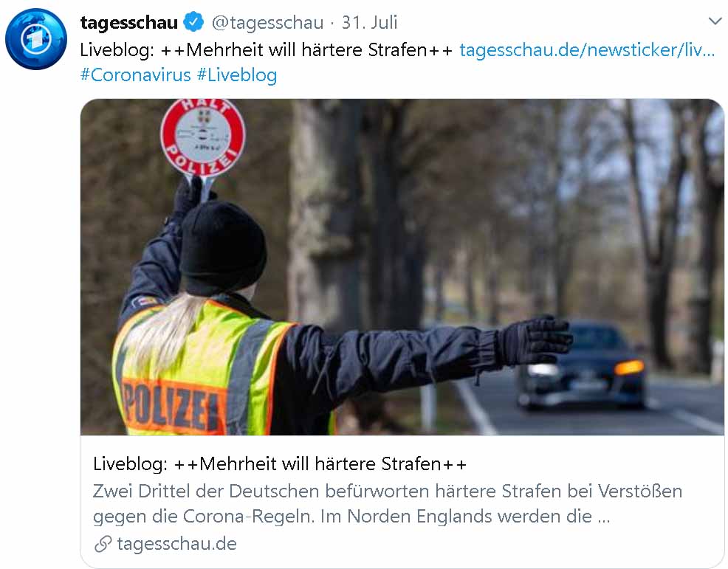This screenshot has width=728, height=569.
Task: Follow the tagesschau.de/newsticker link in the tweet
Action: coord(587,49)
